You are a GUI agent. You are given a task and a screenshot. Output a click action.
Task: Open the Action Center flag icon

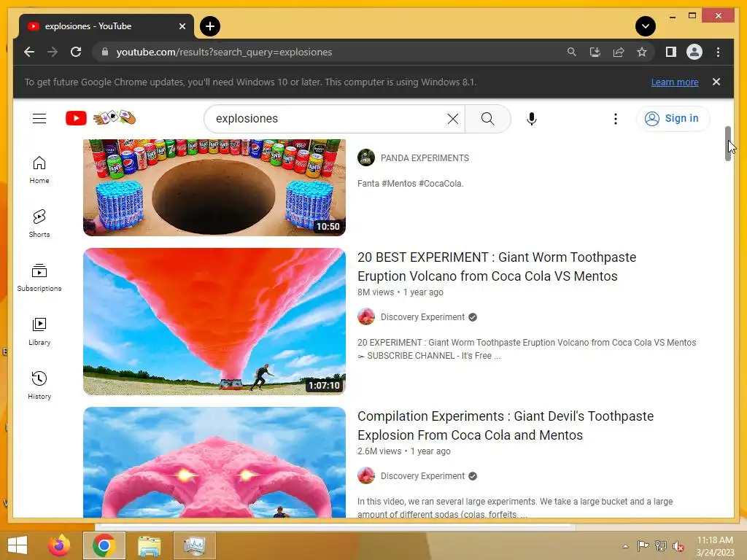coord(643,546)
